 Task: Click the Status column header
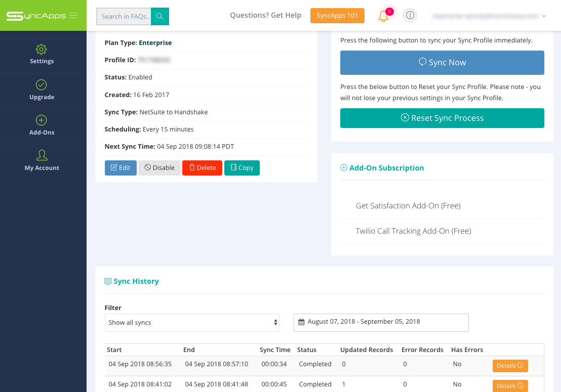[x=307, y=350]
